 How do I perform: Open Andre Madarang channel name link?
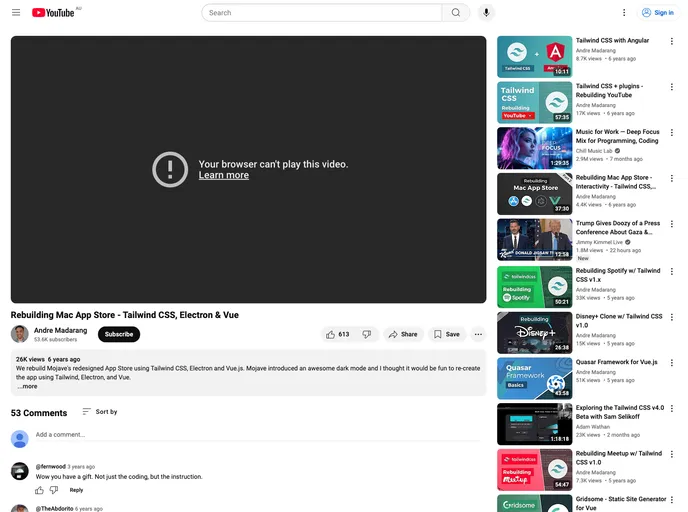tap(61, 330)
